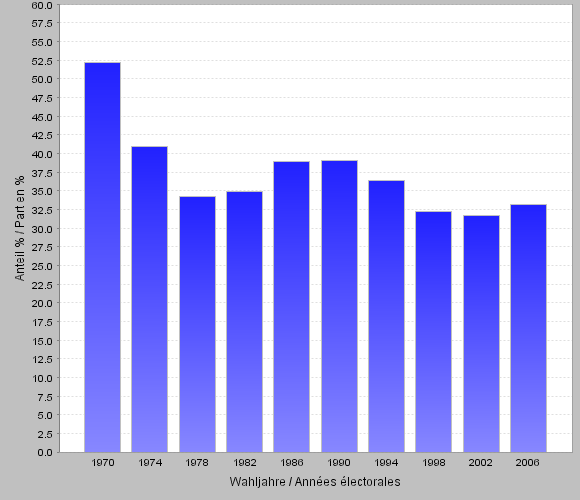Click the bar for 1994
Image resolution: width=580 pixels, height=500 pixels.
(x=386, y=316)
